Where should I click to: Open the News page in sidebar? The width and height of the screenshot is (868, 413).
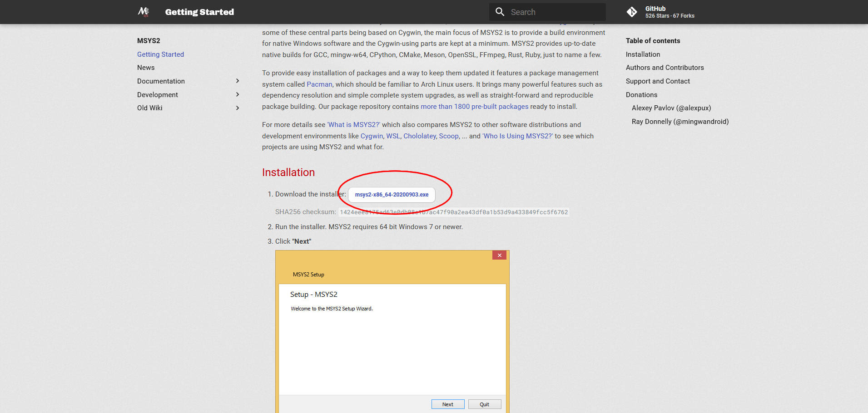(x=146, y=68)
